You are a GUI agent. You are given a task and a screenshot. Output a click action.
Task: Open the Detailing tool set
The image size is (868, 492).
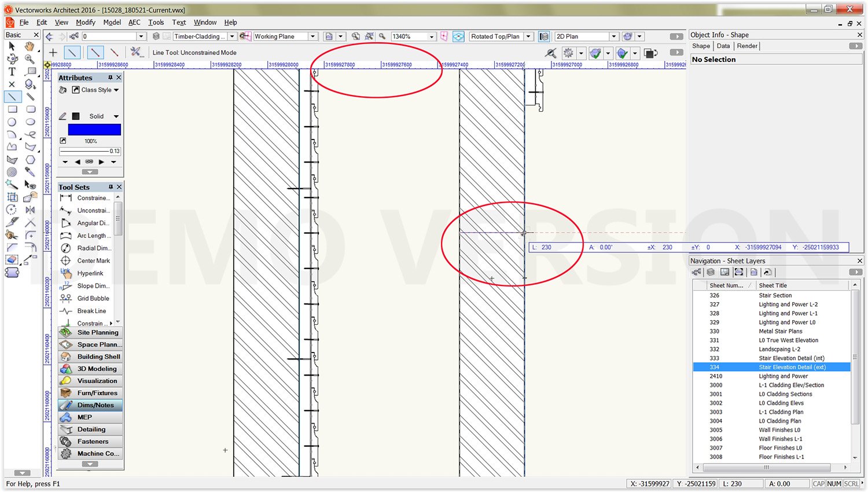[x=90, y=429]
